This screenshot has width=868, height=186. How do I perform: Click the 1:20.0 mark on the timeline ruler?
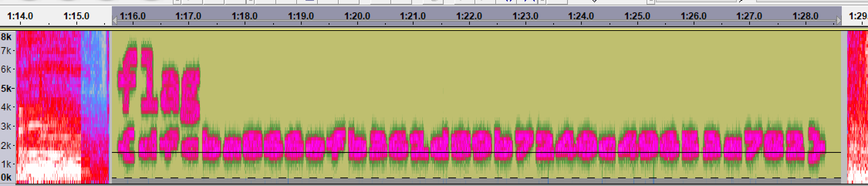click(x=357, y=16)
